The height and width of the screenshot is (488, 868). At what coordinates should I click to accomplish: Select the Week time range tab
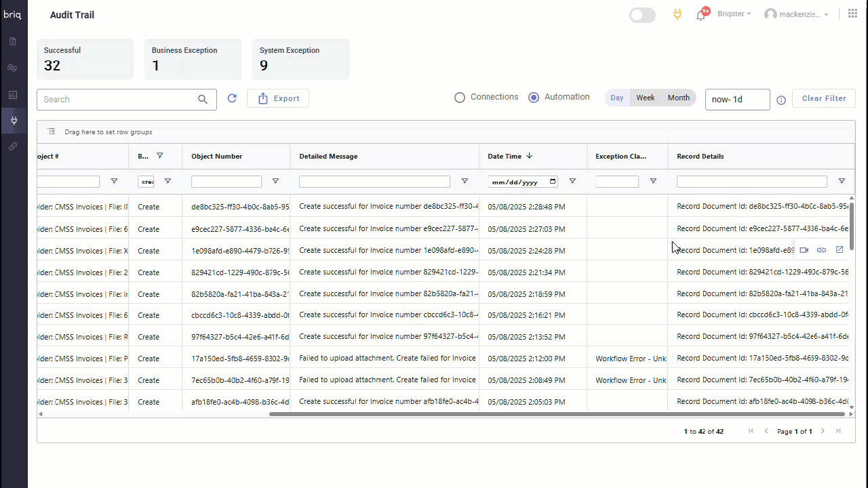point(646,98)
